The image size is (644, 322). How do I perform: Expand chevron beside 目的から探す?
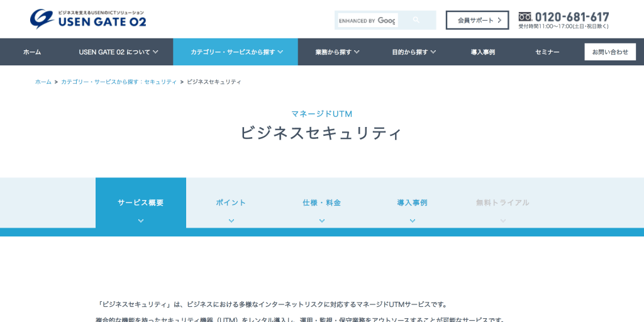433,52
